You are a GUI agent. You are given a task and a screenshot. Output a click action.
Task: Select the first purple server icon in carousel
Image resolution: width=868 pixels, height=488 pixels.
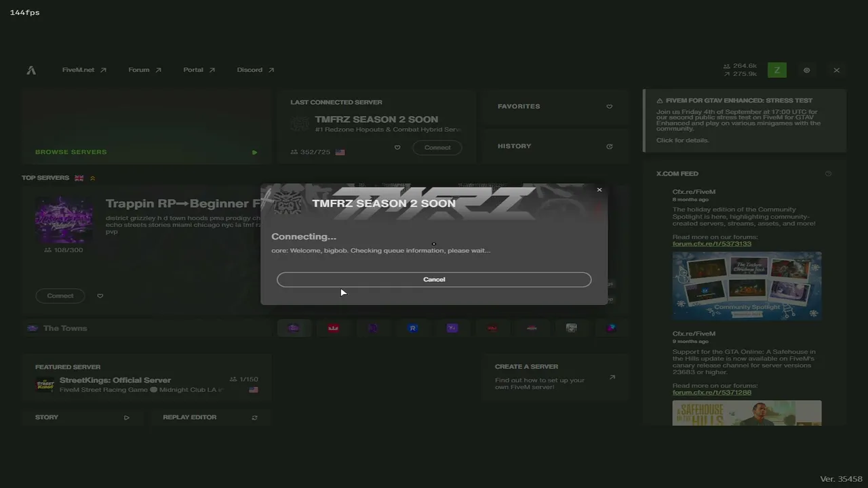[x=294, y=328]
